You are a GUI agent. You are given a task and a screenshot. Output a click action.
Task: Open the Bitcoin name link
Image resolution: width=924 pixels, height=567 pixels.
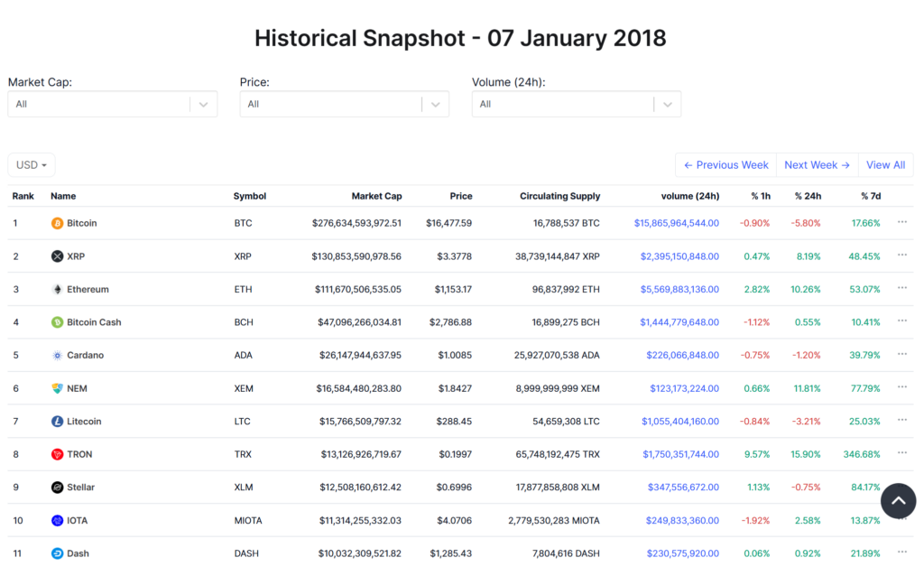[x=82, y=223]
